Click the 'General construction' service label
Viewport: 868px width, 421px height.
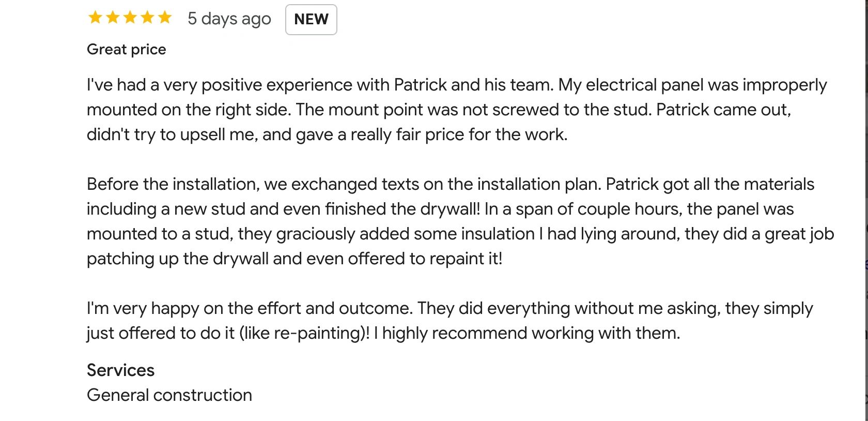tap(169, 395)
